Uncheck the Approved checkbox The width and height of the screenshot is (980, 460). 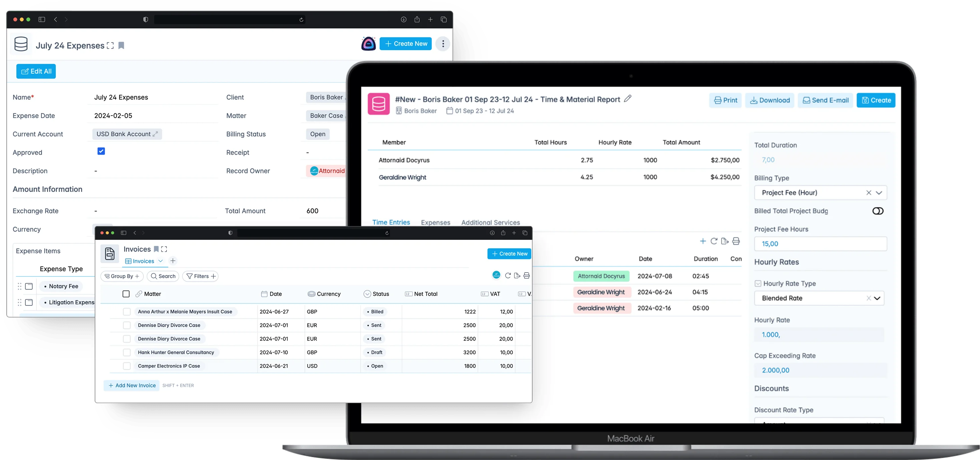pyautogui.click(x=101, y=151)
